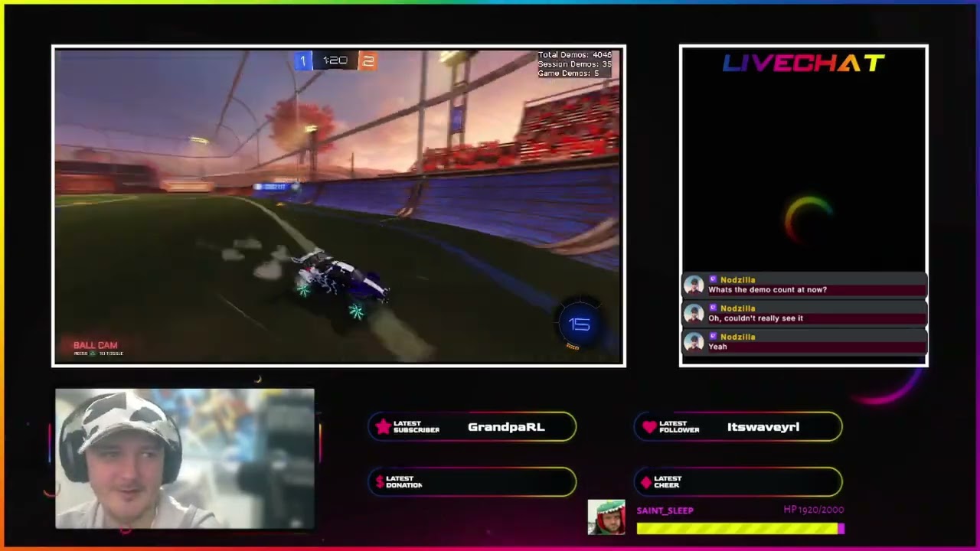Click the Latest Subscriber star icon
Viewport: 980px width, 551px height.
[x=383, y=427]
